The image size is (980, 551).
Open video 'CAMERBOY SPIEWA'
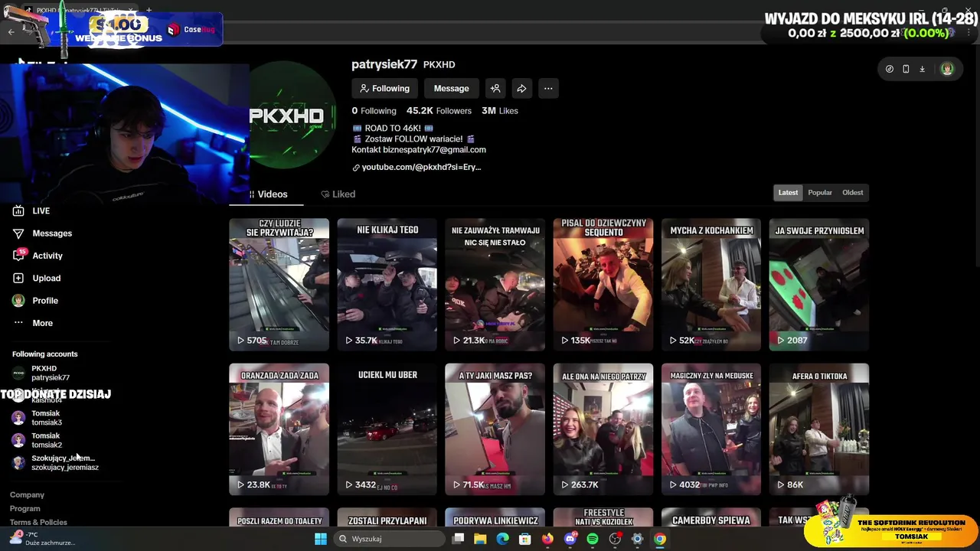711,518
